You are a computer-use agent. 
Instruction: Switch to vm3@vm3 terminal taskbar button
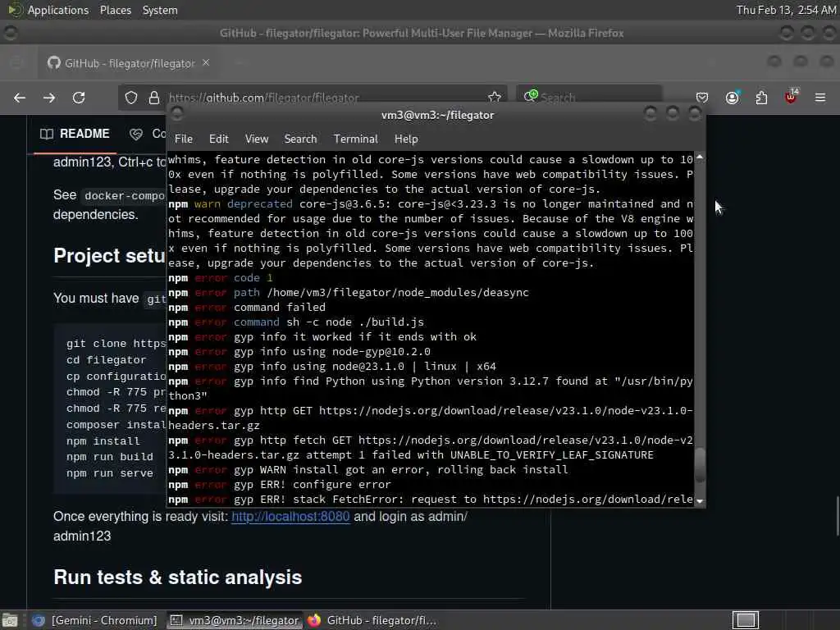click(x=235, y=620)
